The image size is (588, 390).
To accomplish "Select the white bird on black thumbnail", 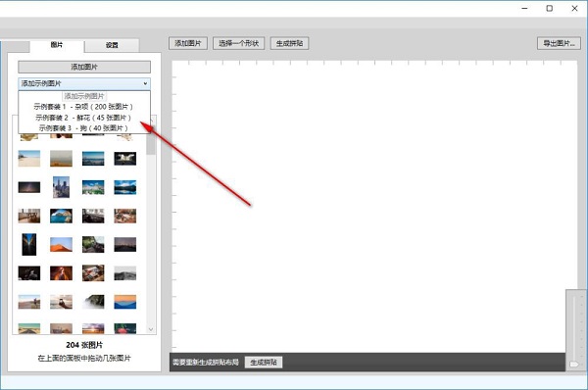I will [125, 158].
